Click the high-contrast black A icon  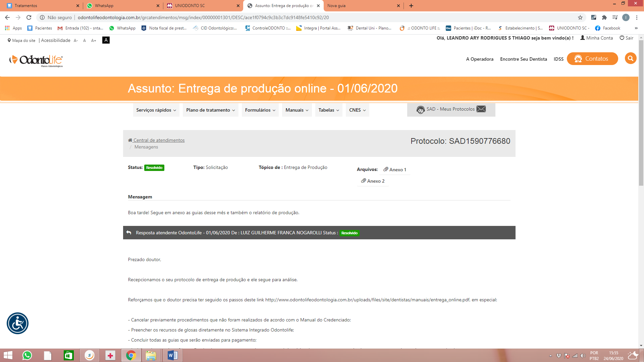106,40
